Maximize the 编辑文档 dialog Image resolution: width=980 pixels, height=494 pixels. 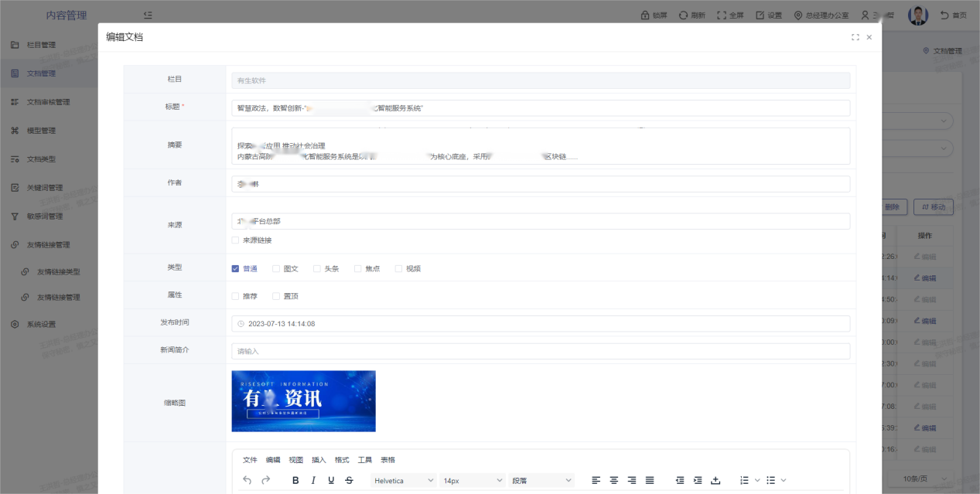[855, 37]
